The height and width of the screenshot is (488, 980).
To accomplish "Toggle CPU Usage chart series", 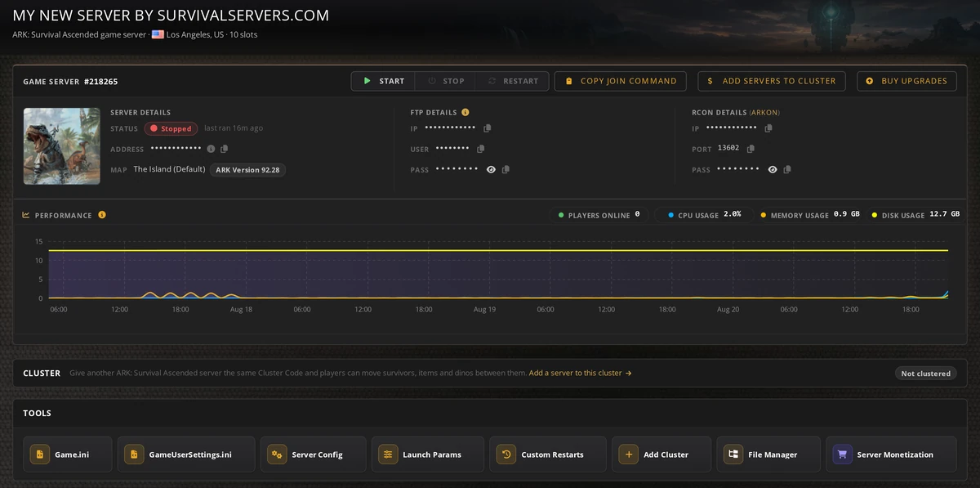I will click(x=704, y=215).
